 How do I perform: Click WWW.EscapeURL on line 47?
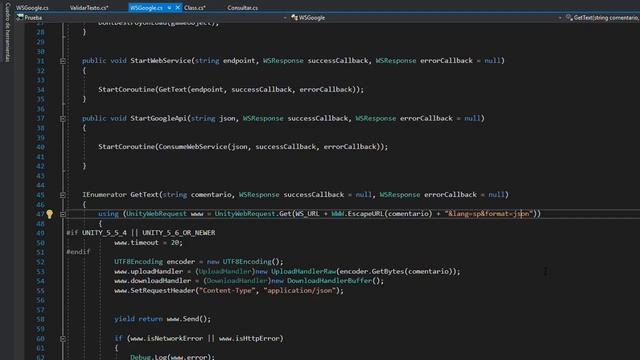[357, 213]
